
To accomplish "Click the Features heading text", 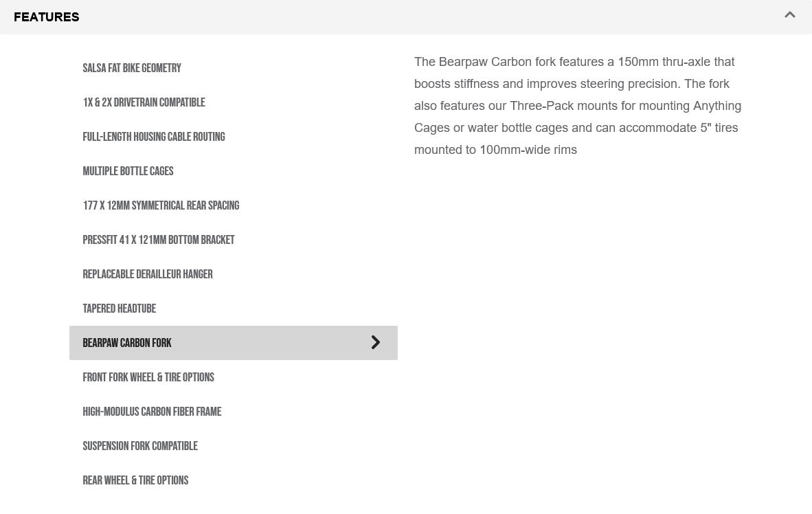I will pos(47,17).
